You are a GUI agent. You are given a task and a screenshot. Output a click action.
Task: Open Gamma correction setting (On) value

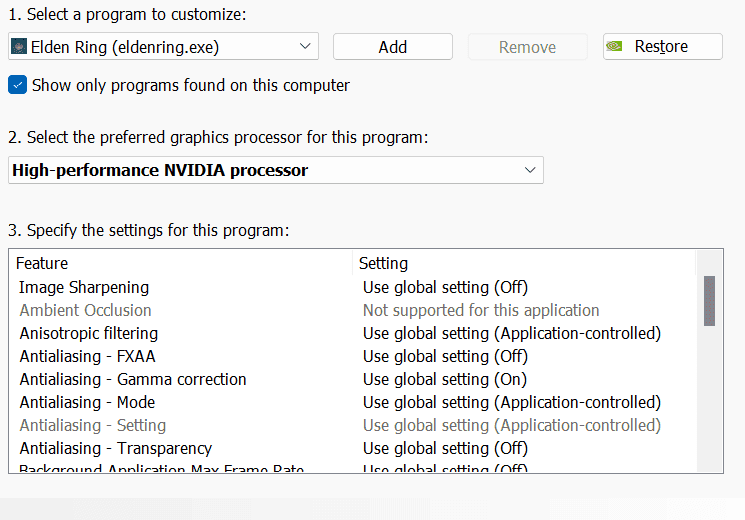coord(445,379)
